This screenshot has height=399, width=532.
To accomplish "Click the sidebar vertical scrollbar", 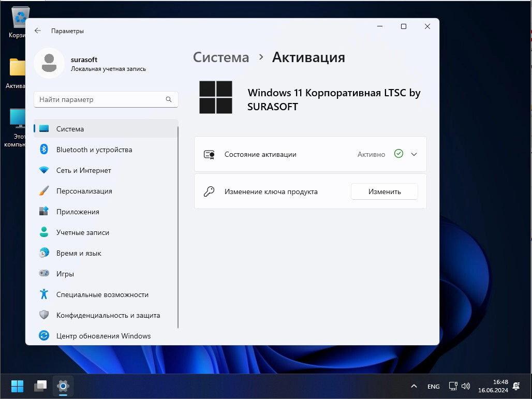I will point(178,227).
